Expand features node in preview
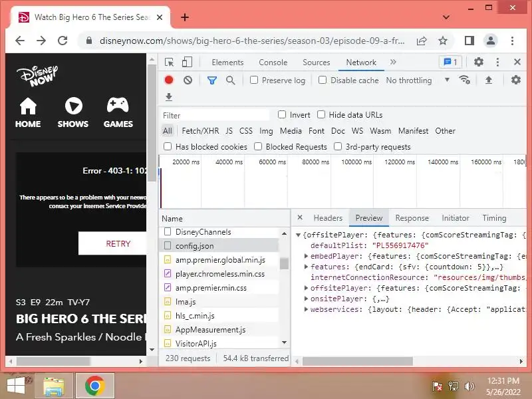 (x=306, y=267)
